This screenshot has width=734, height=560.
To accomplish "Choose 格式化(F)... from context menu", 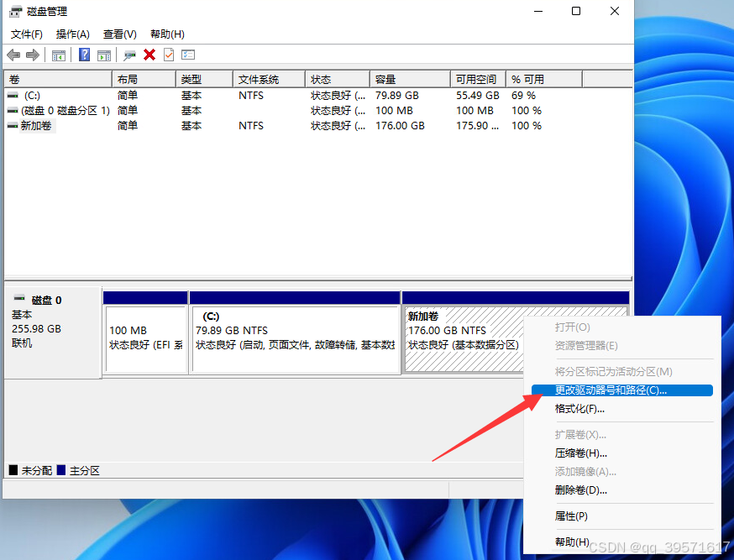I will pos(622,409).
